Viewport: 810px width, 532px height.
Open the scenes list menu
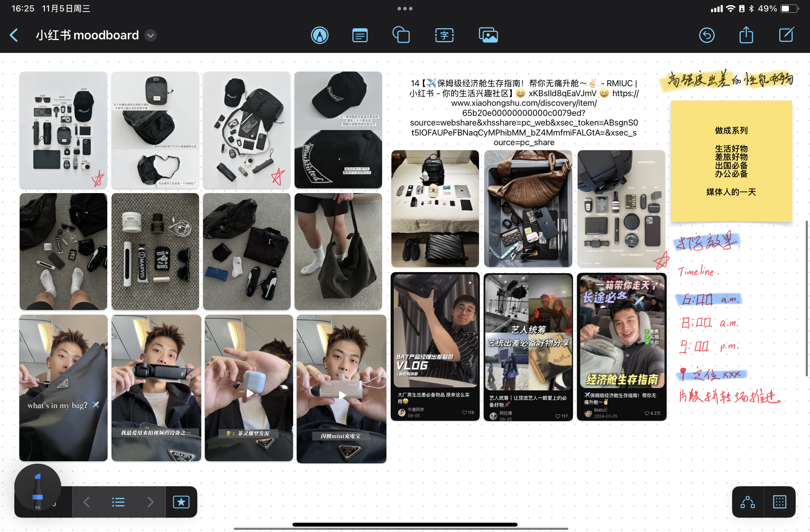pos(118,502)
